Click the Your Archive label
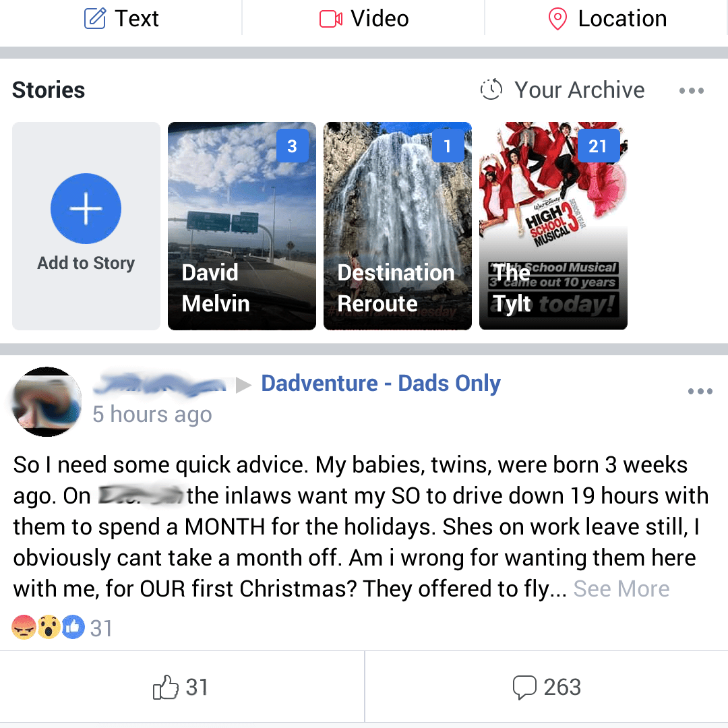The width and height of the screenshot is (728, 728). (x=580, y=90)
